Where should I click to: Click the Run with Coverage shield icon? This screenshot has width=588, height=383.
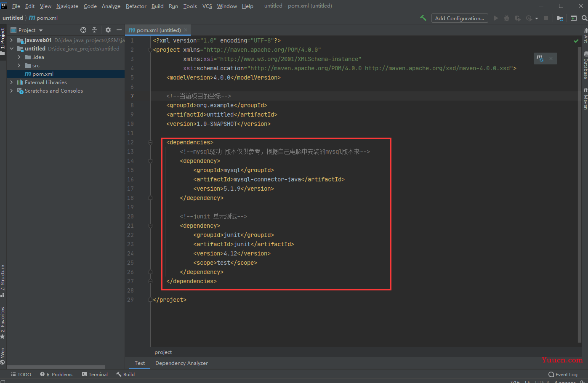point(518,18)
